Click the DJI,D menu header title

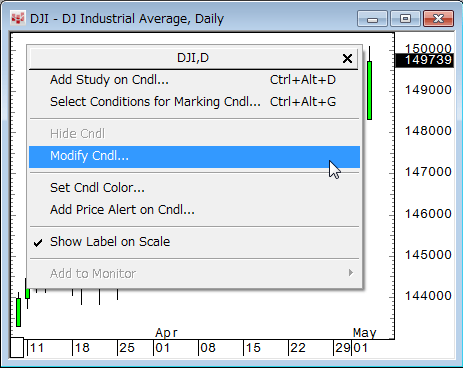click(193, 58)
